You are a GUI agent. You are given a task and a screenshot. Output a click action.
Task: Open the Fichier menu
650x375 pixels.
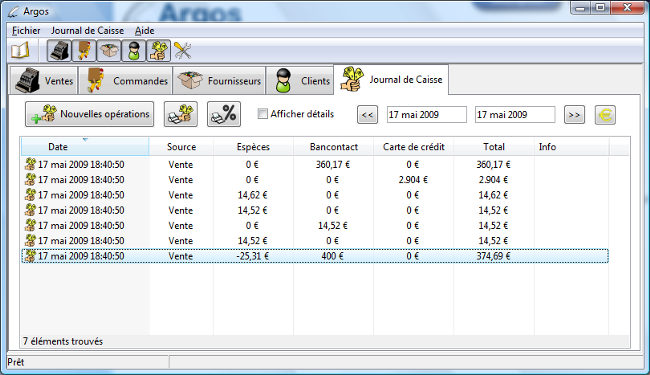tap(26, 31)
